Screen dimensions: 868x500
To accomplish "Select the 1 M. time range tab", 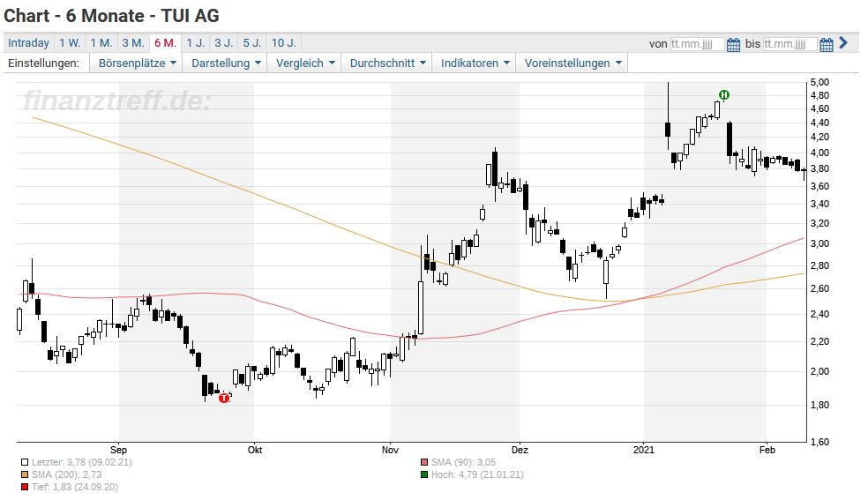I will click(101, 43).
